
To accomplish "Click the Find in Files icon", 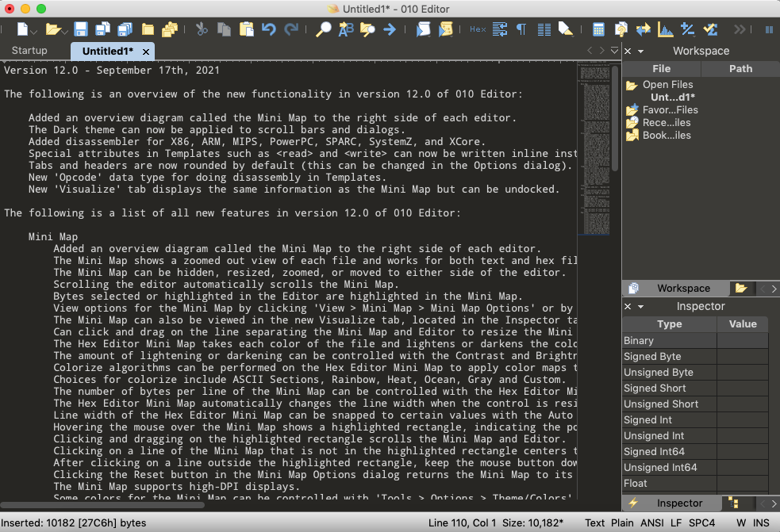I will (x=367, y=29).
